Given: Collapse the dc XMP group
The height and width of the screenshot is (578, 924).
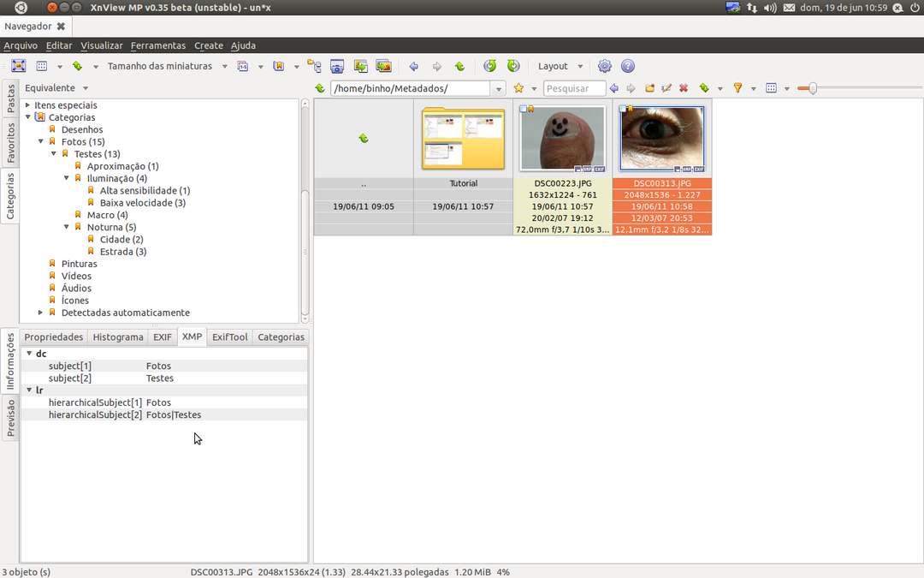Looking at the screenshot, I should (29, 354).
